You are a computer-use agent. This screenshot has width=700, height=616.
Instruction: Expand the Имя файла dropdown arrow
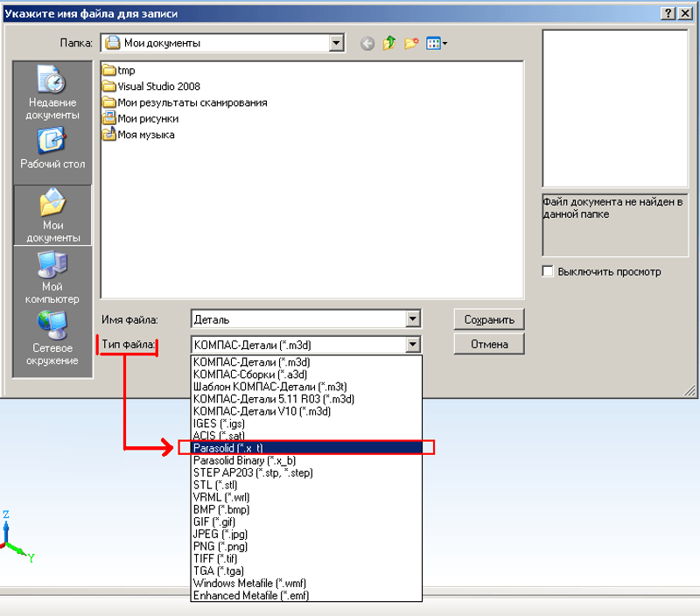[413, 319]
